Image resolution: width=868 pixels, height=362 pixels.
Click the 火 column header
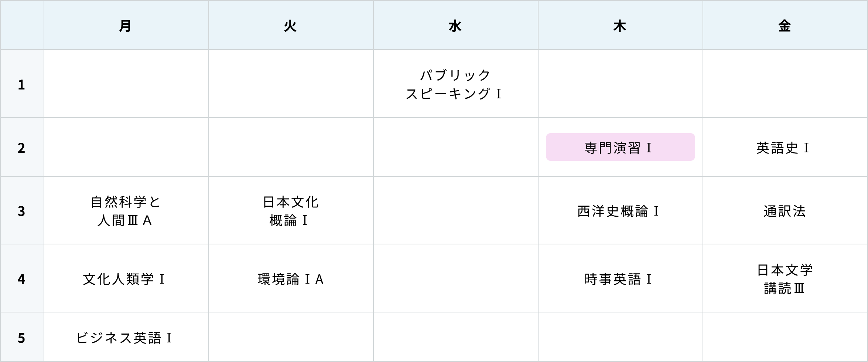(x=291, y=25)
